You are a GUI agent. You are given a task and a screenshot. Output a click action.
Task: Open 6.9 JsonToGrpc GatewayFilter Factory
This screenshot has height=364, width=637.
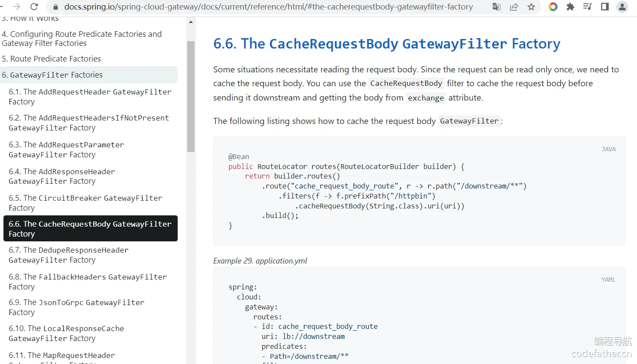click(77, 307)
